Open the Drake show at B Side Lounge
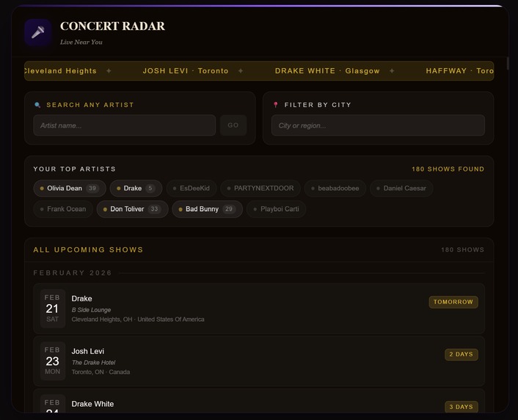This screenshot has width=518, height=420. (x=259, y=309)
